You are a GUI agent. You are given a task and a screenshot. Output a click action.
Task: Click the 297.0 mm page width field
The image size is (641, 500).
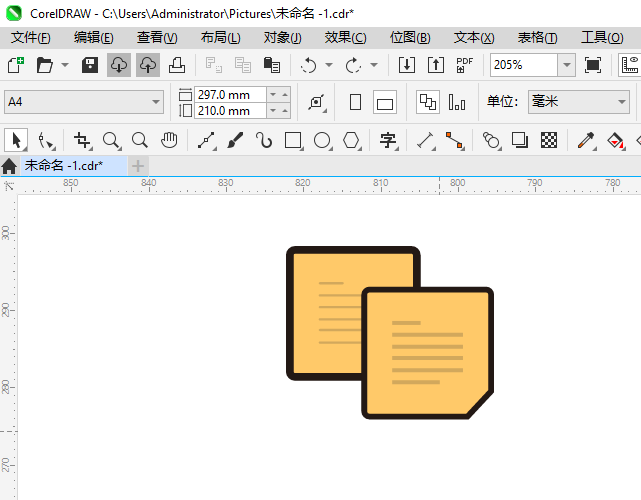(x=231, y=95)
